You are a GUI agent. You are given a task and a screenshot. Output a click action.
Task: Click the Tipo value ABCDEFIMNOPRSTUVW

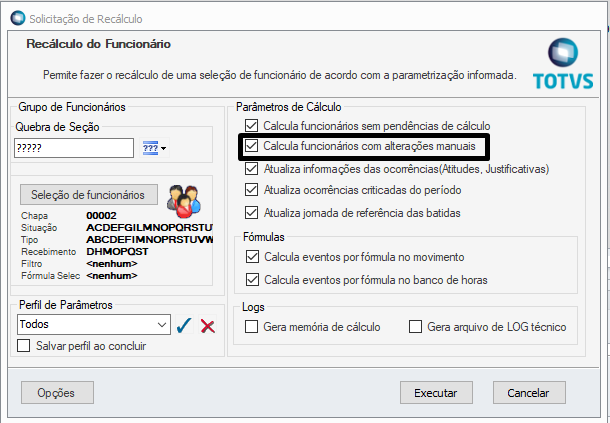(149, 239)
